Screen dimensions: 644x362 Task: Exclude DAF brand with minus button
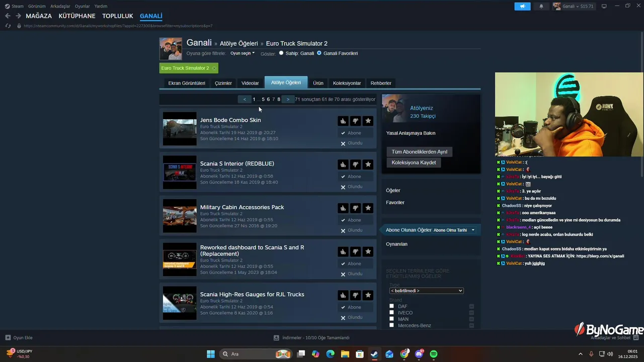[471, 306]
